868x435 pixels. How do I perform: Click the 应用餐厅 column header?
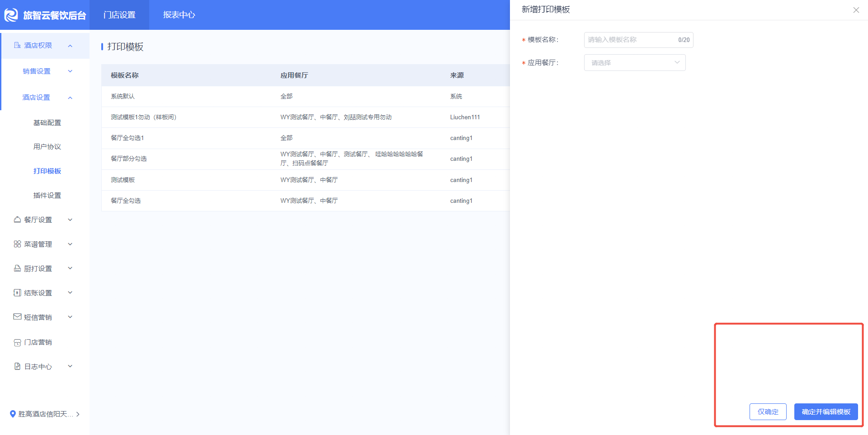point(294,75)
